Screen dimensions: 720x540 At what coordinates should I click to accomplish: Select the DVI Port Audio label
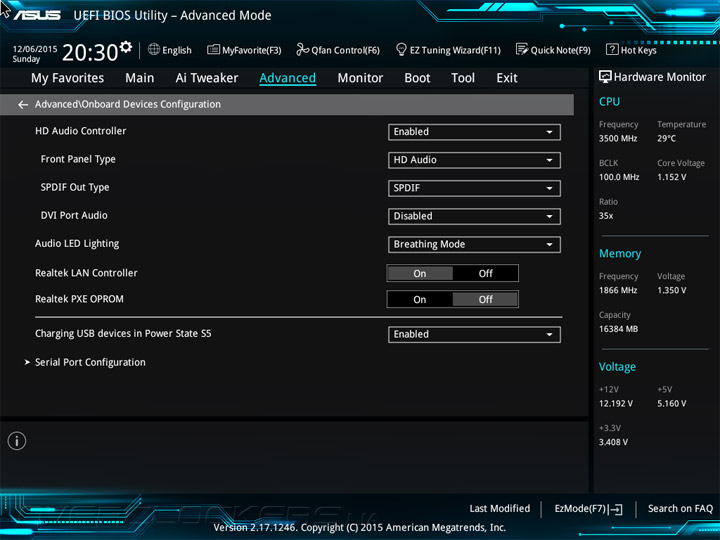74,215
